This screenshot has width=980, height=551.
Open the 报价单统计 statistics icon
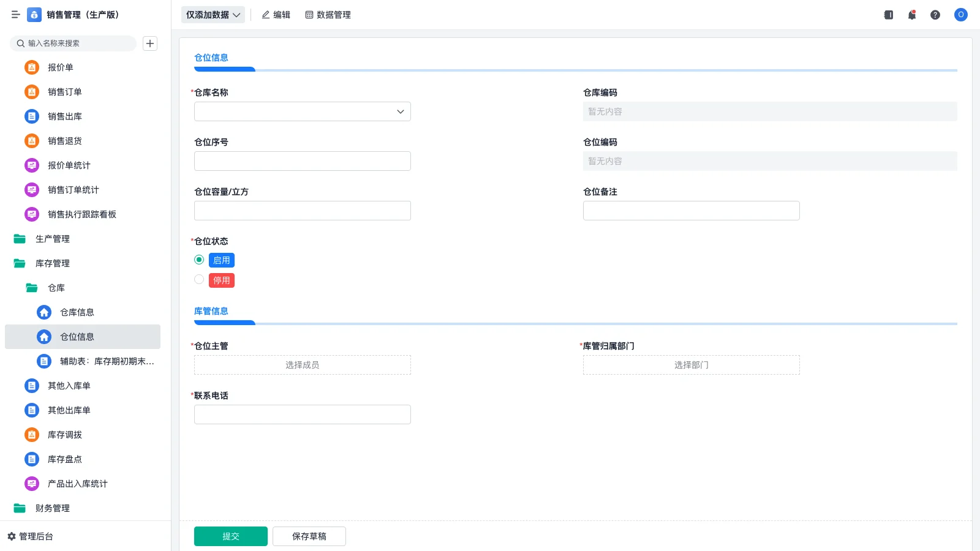coord(31,165)
